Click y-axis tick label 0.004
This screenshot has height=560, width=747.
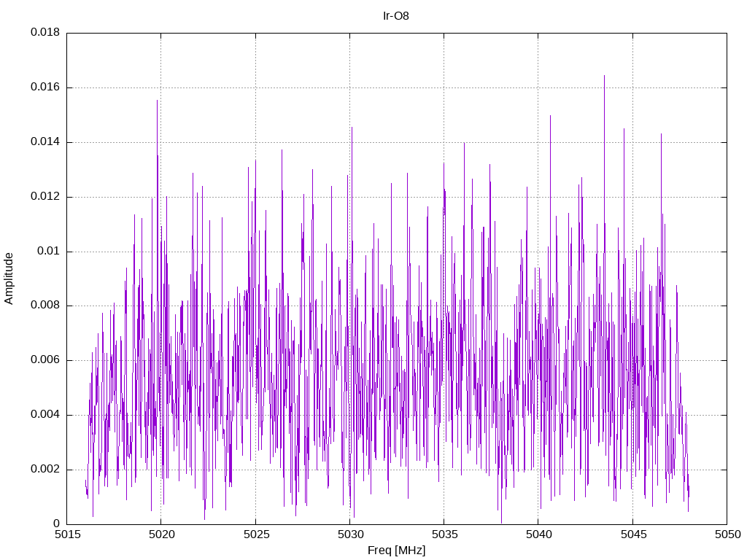pyautogui.click(x=45, y=415)
